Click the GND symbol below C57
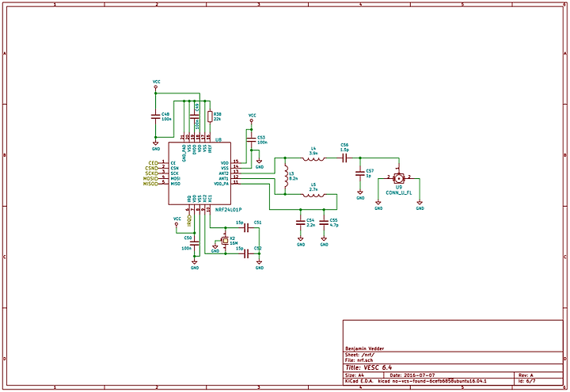This screenshot has width=570, height=392. click(360, 196)
